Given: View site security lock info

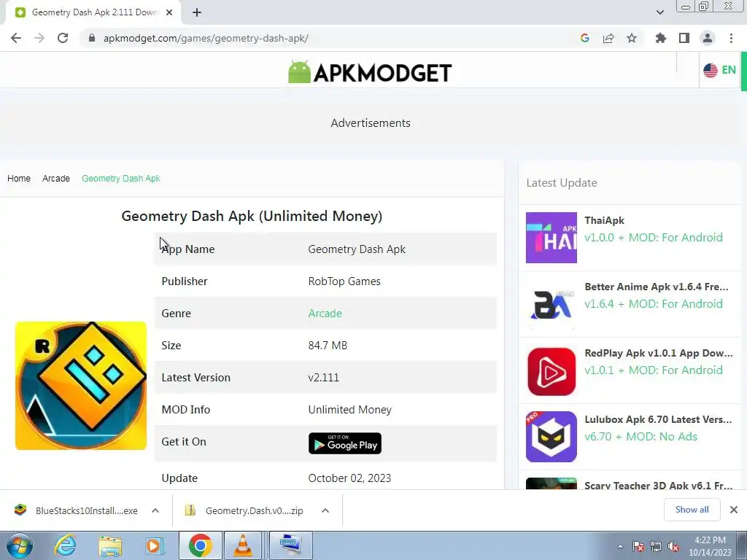Looking at the screenshot, I should [92, 38].
